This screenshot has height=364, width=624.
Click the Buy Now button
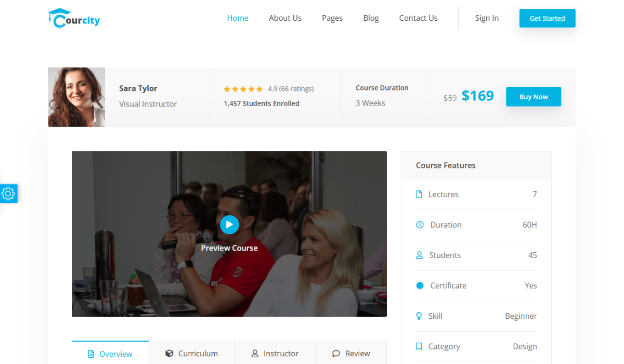tap(534, 97)
